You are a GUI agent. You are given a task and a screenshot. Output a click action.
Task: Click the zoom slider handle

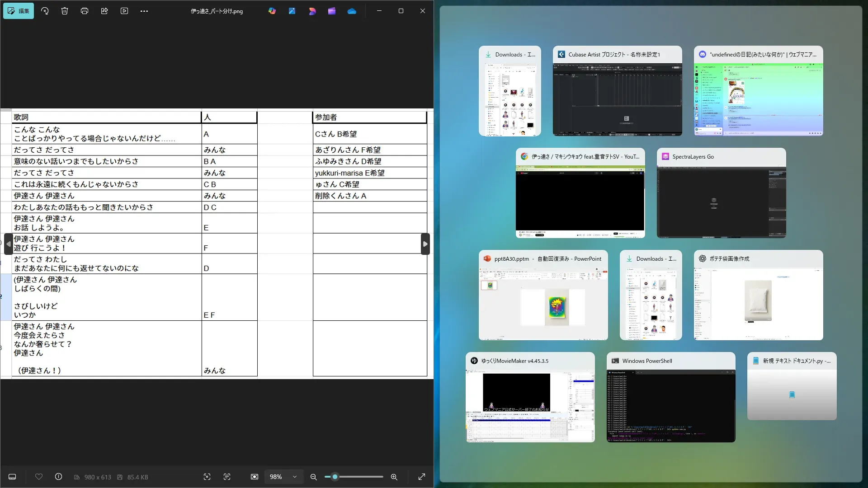pyautogui.click(x=335, y=477)
